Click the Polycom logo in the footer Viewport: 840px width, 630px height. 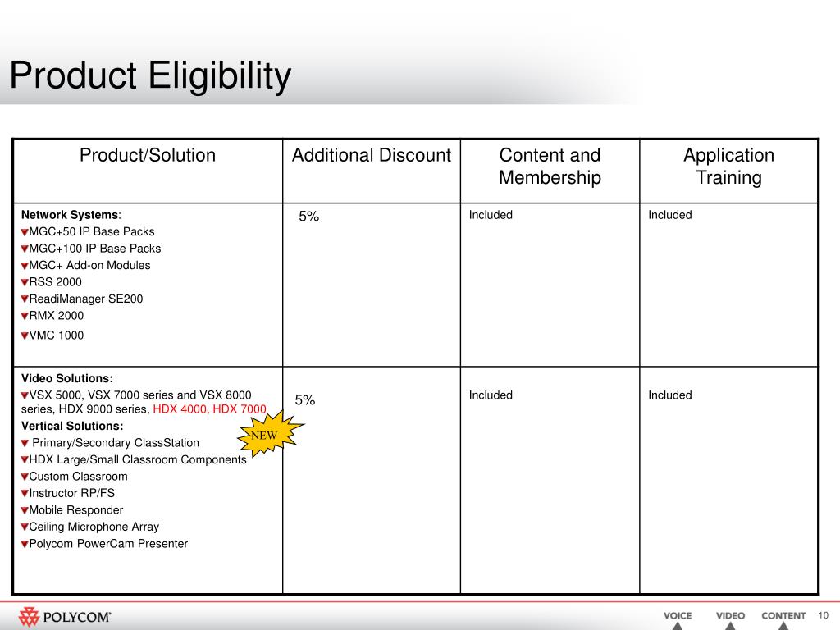tap(65, 617)
